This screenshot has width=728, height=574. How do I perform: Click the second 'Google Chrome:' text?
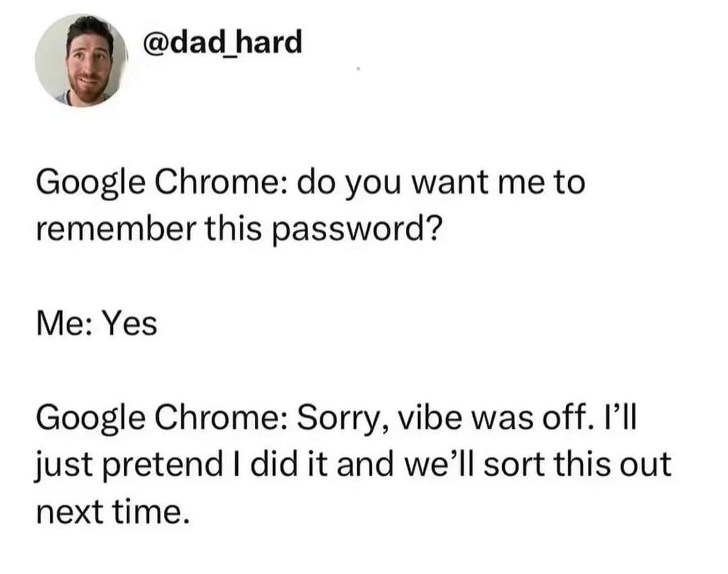coord(161,418)
